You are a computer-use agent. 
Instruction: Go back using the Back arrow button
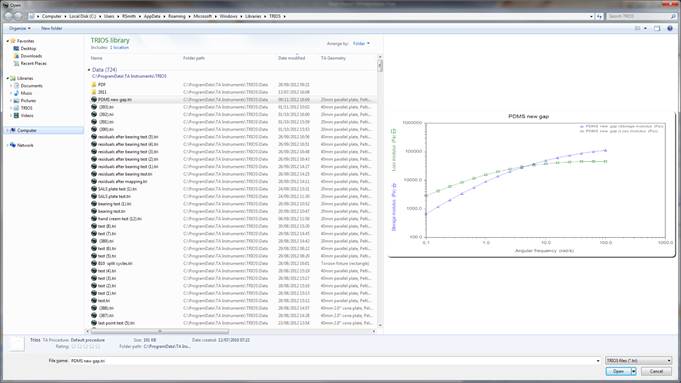tap(8, 16)
